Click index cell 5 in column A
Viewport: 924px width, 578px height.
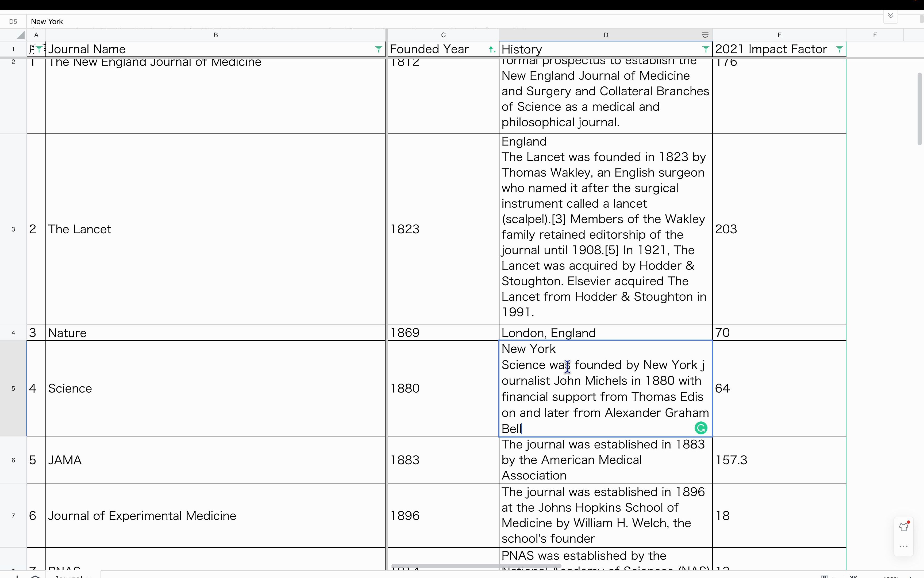click(36, 460)
